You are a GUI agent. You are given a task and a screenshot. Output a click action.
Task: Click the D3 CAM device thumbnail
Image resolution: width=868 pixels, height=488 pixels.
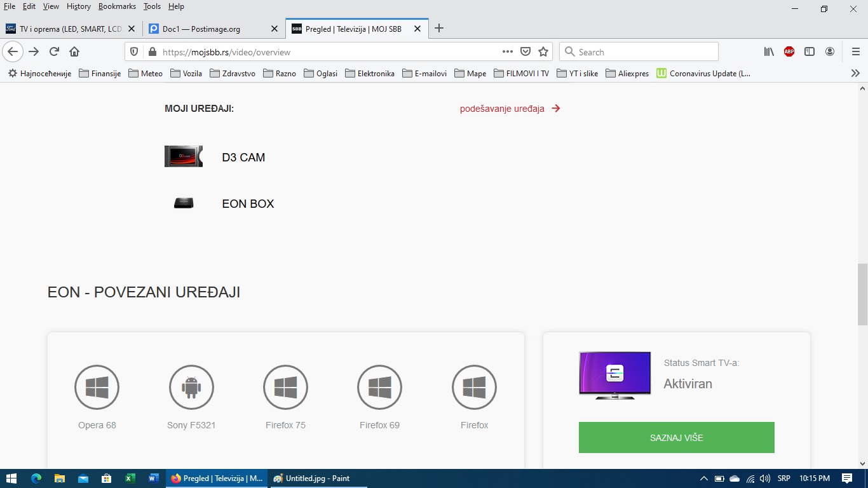coord(184,156)
